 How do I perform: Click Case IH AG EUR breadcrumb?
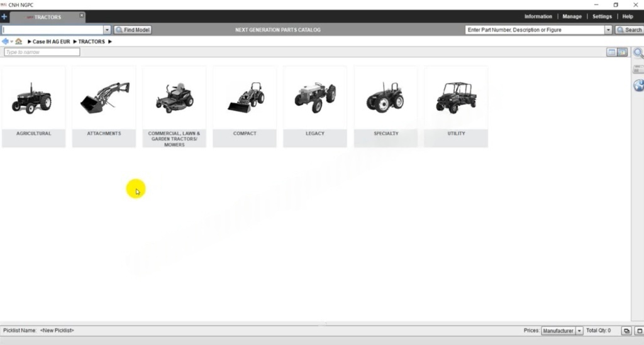click(51, 41)
